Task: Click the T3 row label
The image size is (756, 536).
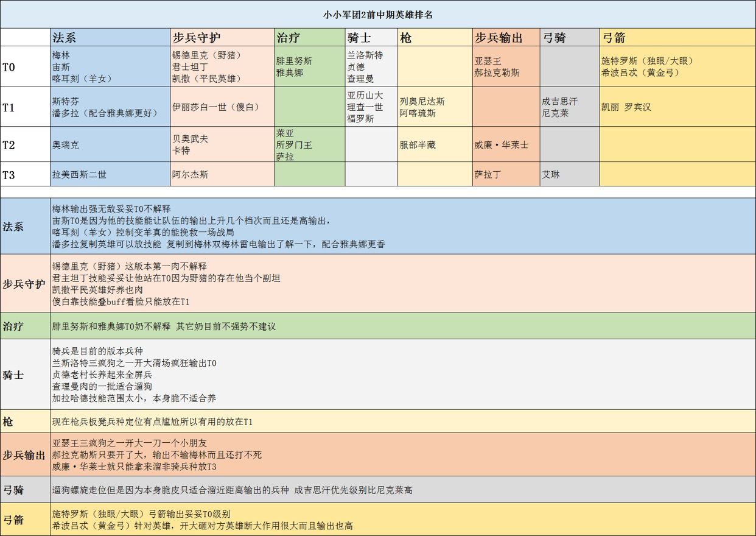Action: click(x=12, y=176)
